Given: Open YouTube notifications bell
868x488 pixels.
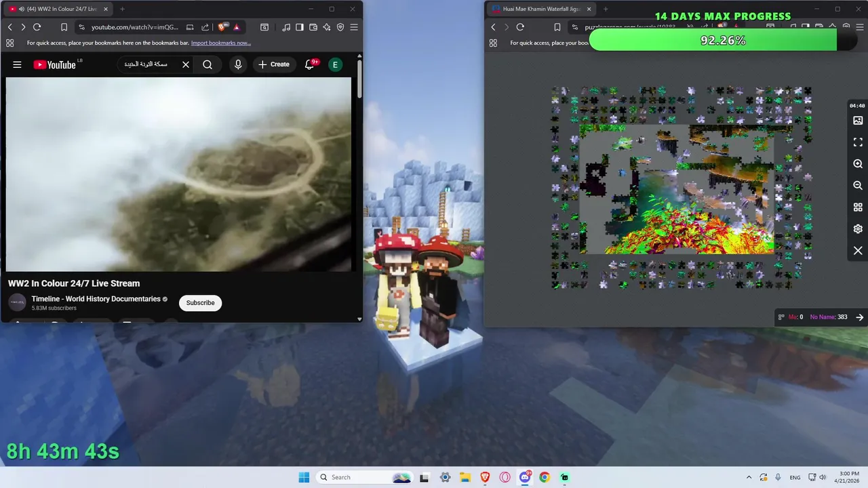Looking at the screenshot, I should pyautogui.click(x=310, y=64).
